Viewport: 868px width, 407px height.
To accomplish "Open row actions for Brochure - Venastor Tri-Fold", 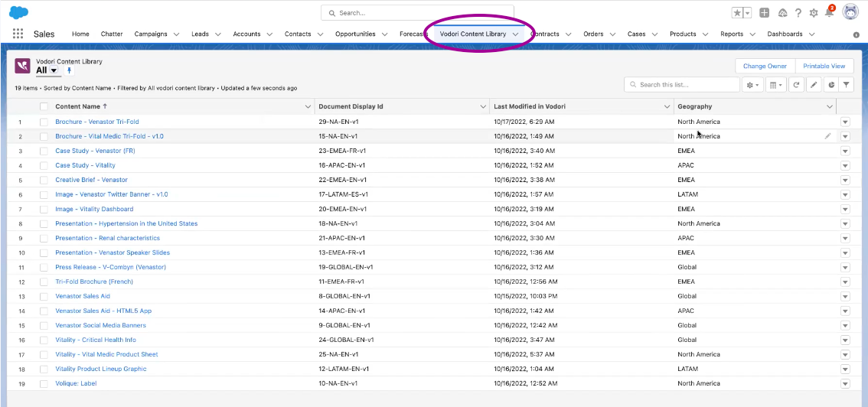I will [x=845, y=122].
